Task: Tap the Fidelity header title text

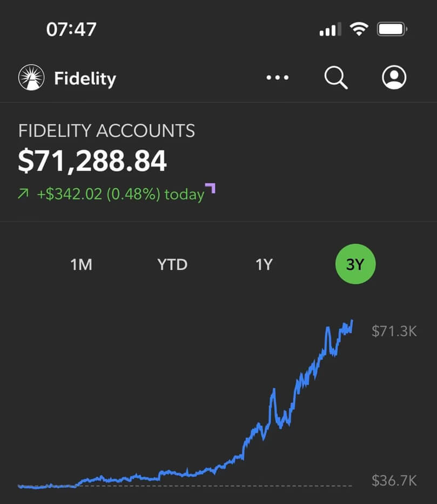Action: [x=85, y=79]
